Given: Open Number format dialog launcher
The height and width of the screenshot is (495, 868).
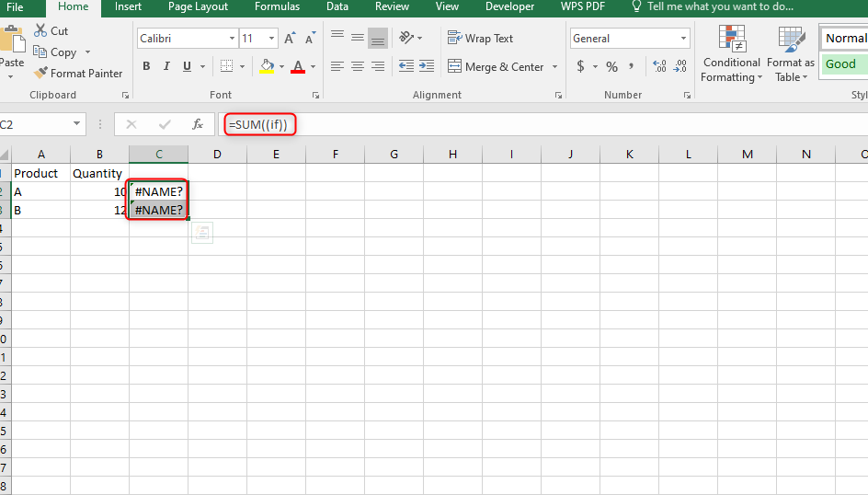Looking at the screenshot, I should coord(687,96).
